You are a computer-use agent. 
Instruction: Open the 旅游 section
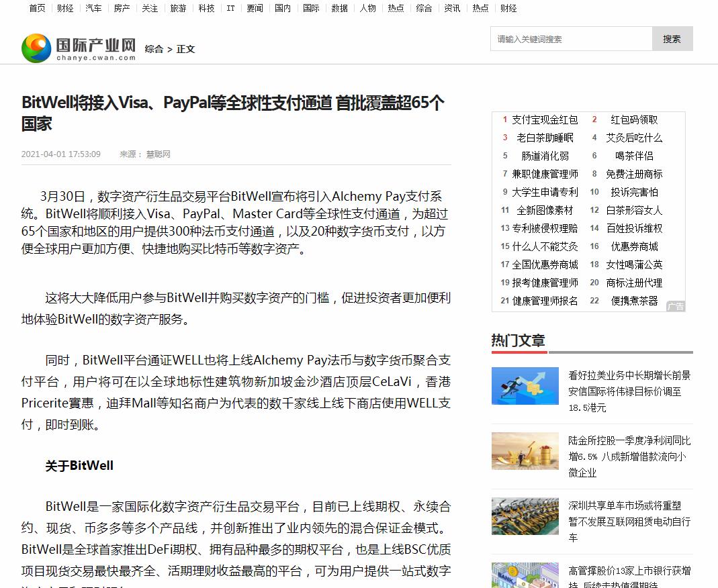point(178,8)
